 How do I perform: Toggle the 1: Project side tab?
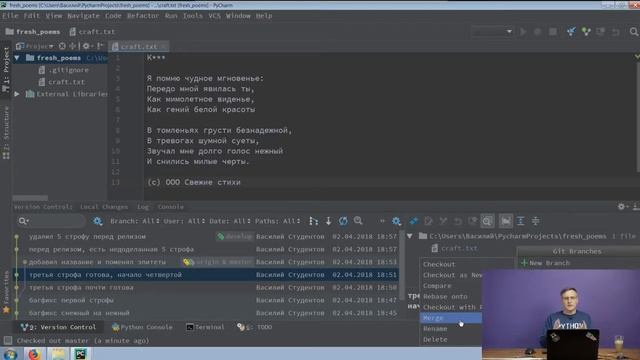click(6, 69)
